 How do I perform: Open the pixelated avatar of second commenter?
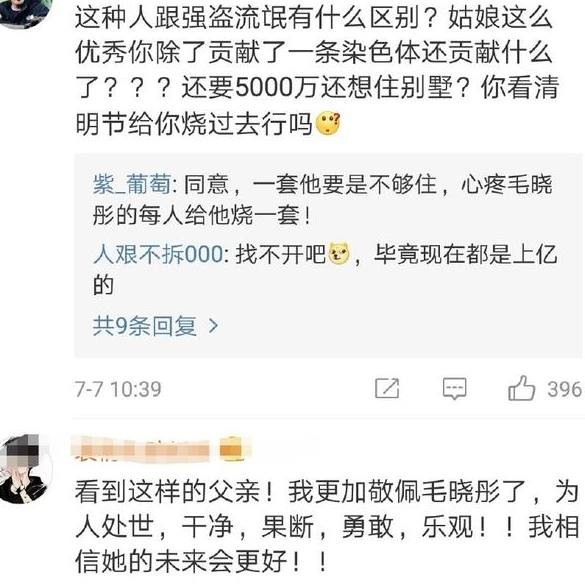[26, 469]
